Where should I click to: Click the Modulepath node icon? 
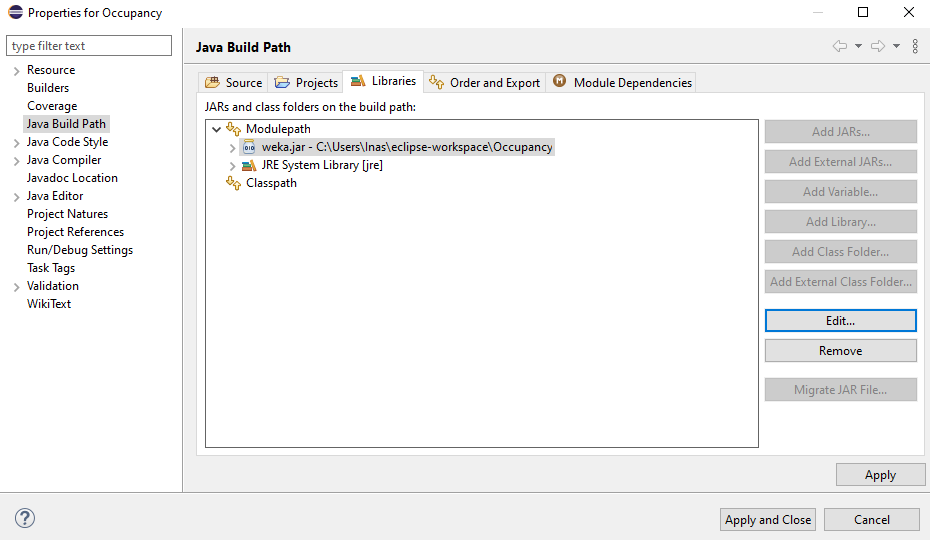(234, 129)
